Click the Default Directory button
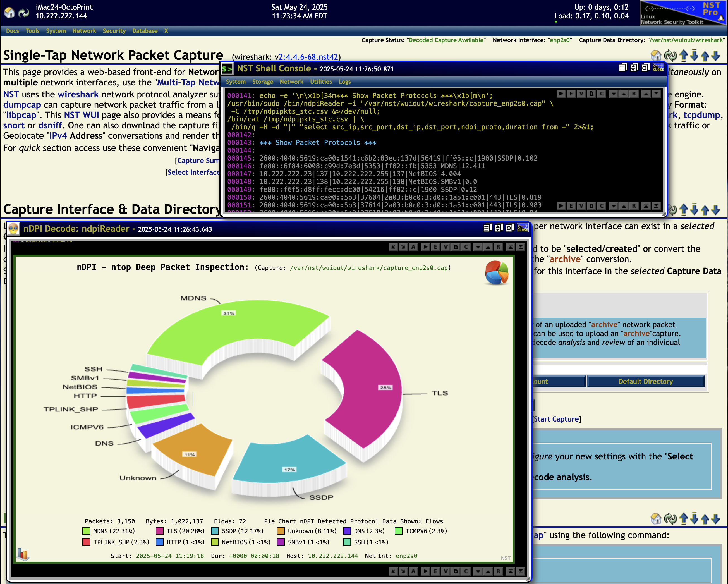 point(645,381)
